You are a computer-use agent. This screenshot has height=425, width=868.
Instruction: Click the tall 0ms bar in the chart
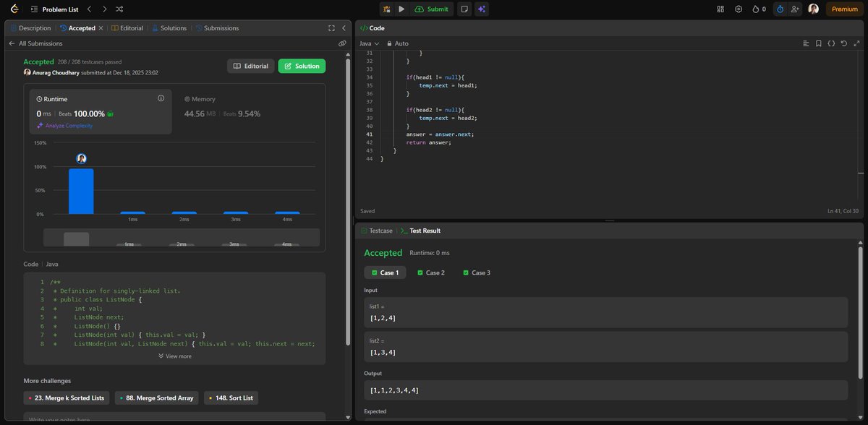pos(81,191)
